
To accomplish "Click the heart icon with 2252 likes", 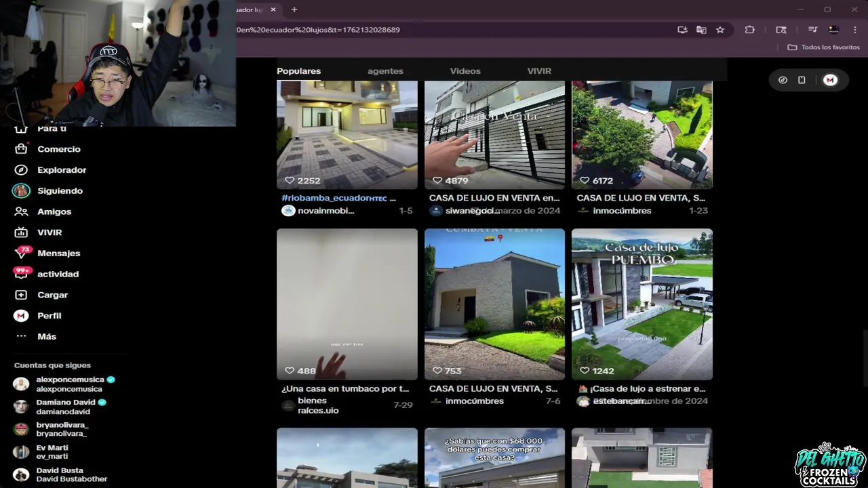I will click(290, 180).
